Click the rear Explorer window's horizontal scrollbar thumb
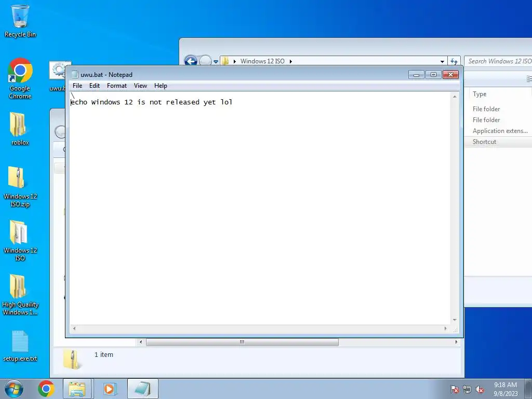The height and width of the screenshot is (399, 532). tap(242, 342)
